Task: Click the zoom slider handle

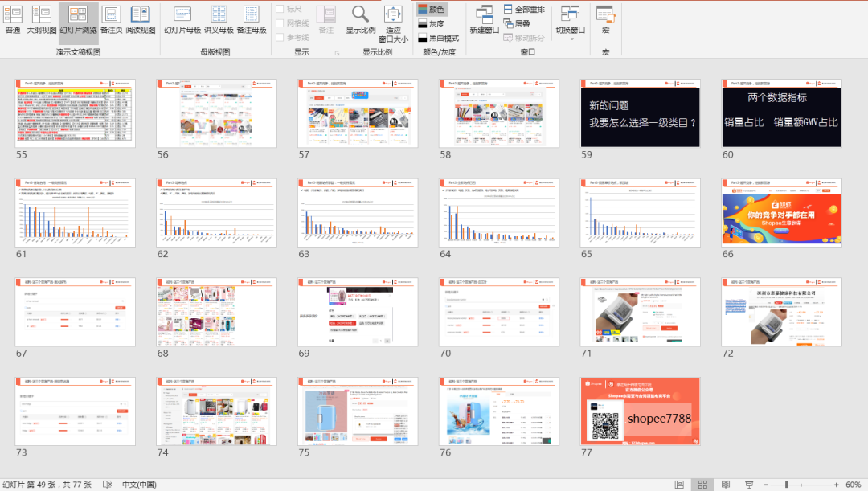Action: pos(787,485)
